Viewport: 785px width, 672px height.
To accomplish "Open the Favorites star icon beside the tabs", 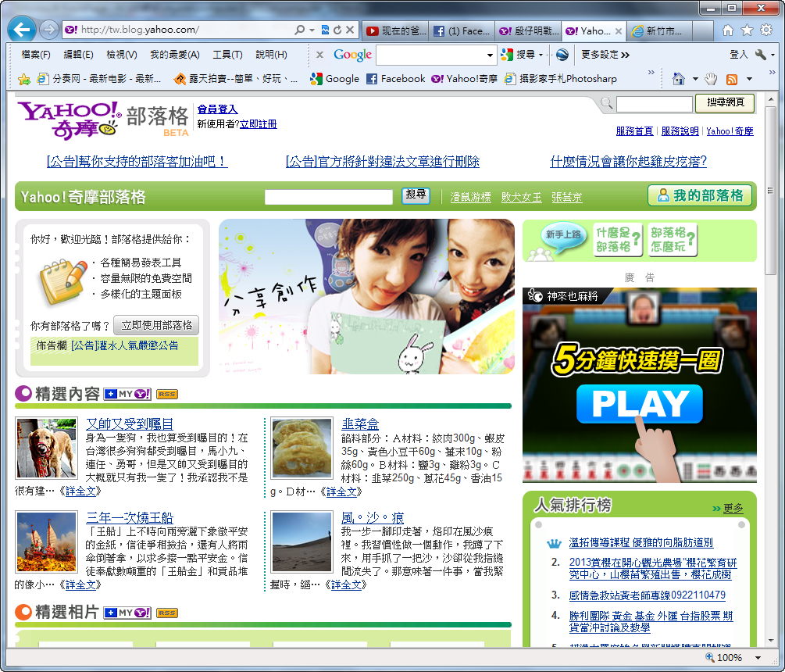I will 747,30.
